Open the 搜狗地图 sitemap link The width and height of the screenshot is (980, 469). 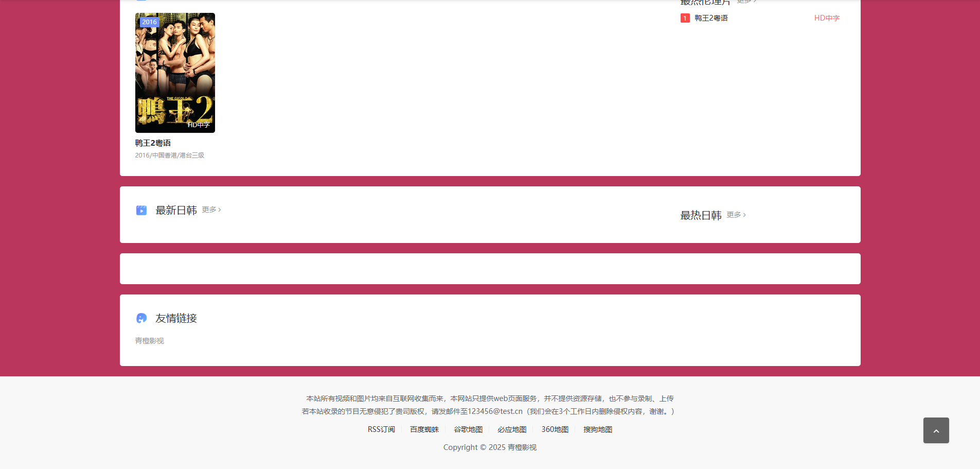597,429
